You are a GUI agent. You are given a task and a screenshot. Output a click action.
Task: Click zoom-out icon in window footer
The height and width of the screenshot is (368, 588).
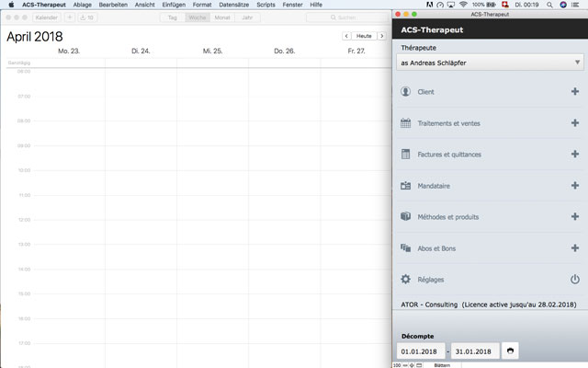(405, 365)
